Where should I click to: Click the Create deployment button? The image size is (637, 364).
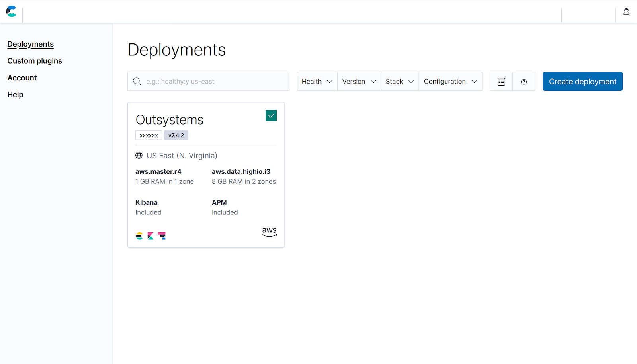tap(583, 82)
